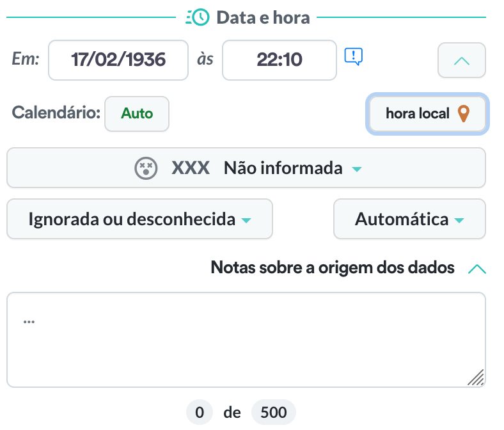The width and height of the screenshot is (504, 430).
Task: Click the Calendário label
Action: tap(56, 113)
